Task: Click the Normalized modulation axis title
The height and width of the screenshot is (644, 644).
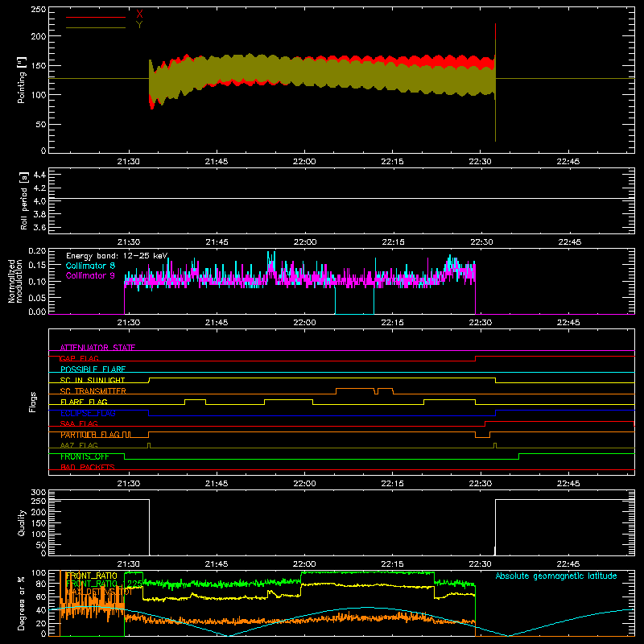Action: [15, 281]
